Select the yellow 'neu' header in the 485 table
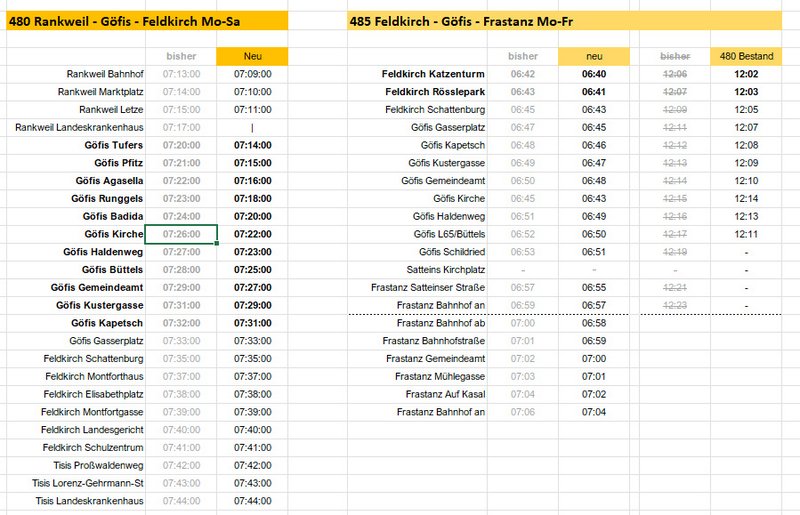 [594, 56]
